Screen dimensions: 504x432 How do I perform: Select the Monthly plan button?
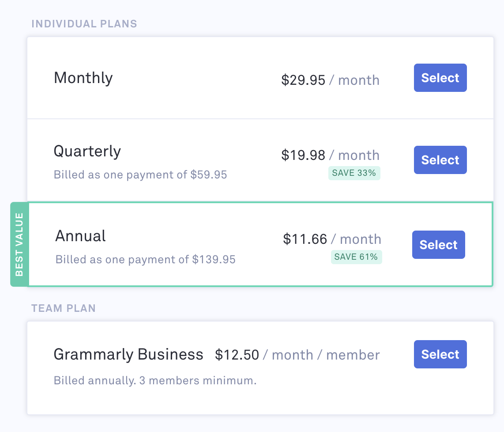pyautogui.click(x=440, y=78)
